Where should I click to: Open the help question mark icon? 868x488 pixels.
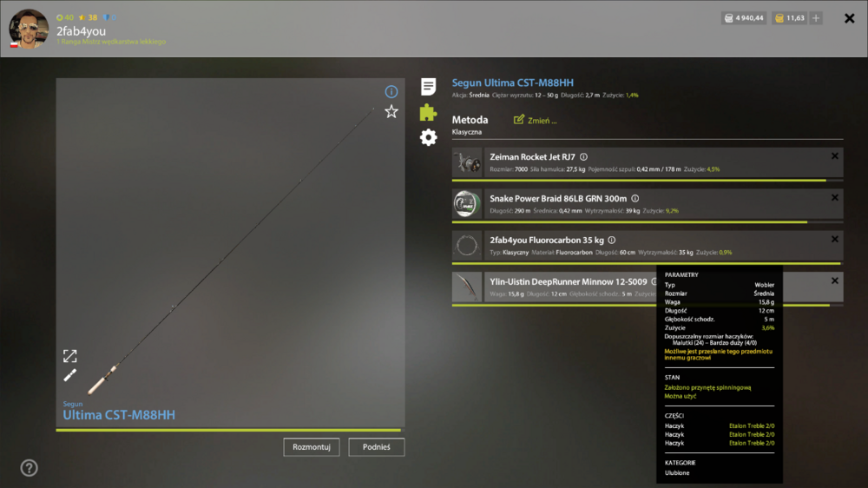pyautogui.click(x=29, y=468)
